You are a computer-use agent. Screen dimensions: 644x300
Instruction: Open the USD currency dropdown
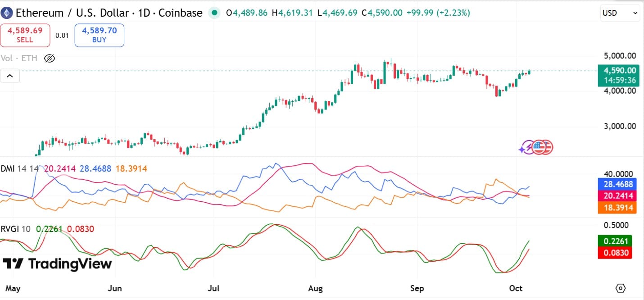point(620,13)
